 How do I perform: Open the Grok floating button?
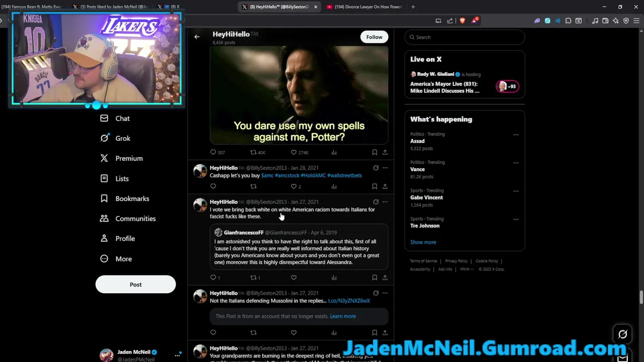622,334
